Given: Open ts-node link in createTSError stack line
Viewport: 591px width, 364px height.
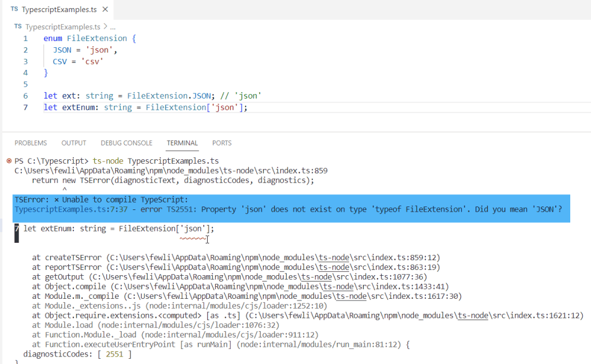Looking at the screenshot, I should point(334,258).
